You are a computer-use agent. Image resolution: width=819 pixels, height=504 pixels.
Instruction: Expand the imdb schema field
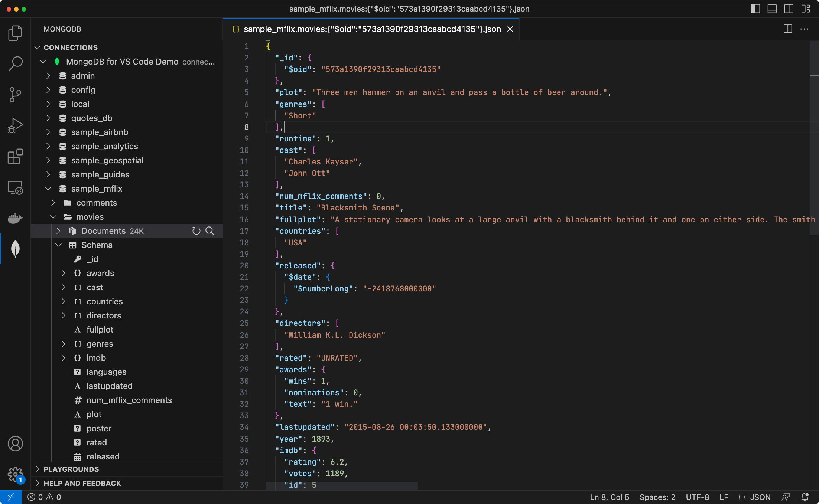(x=63, y=357)
